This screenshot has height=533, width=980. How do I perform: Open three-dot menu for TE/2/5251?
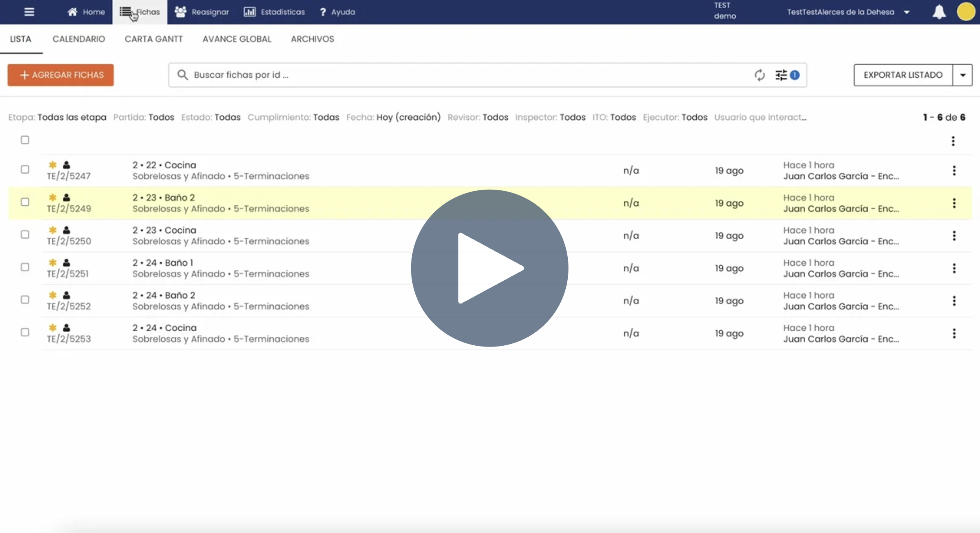click(x=954, y=268)
